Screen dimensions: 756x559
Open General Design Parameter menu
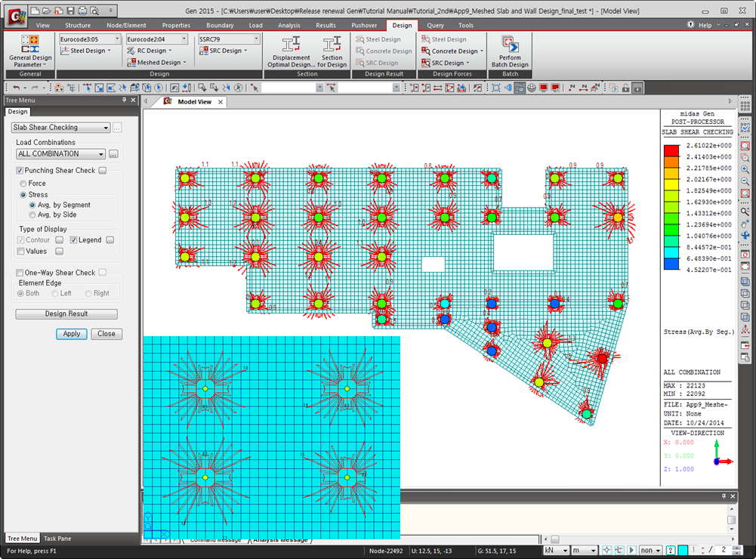coord(30,51)
